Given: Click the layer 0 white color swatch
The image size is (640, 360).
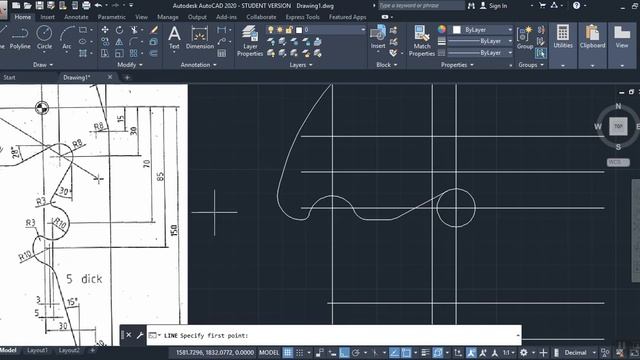Looking at the screenshot, I should pos(299,30).
